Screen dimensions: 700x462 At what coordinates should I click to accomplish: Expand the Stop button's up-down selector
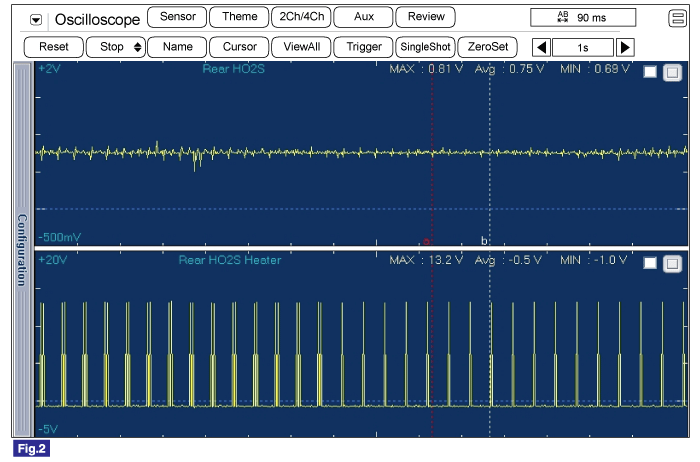click(137, 47)
